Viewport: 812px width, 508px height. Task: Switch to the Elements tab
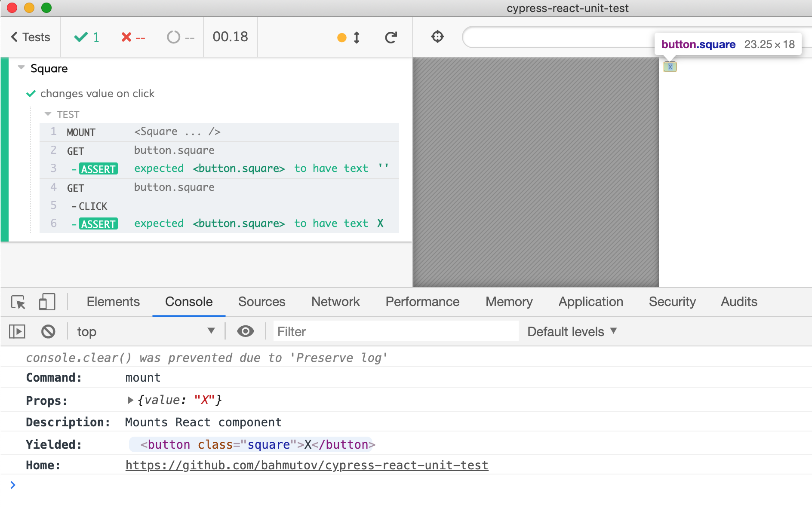tap(113, 302)
